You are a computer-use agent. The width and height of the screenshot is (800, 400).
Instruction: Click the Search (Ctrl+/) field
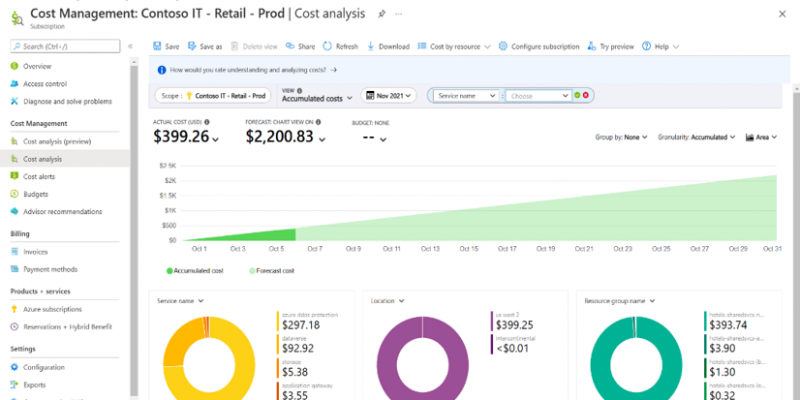(x=65, y=46)
